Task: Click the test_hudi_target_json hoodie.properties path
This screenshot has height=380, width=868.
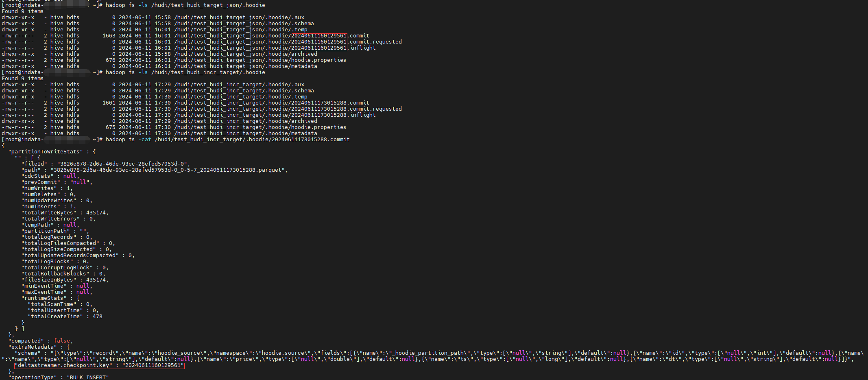Action: point(260,60)
